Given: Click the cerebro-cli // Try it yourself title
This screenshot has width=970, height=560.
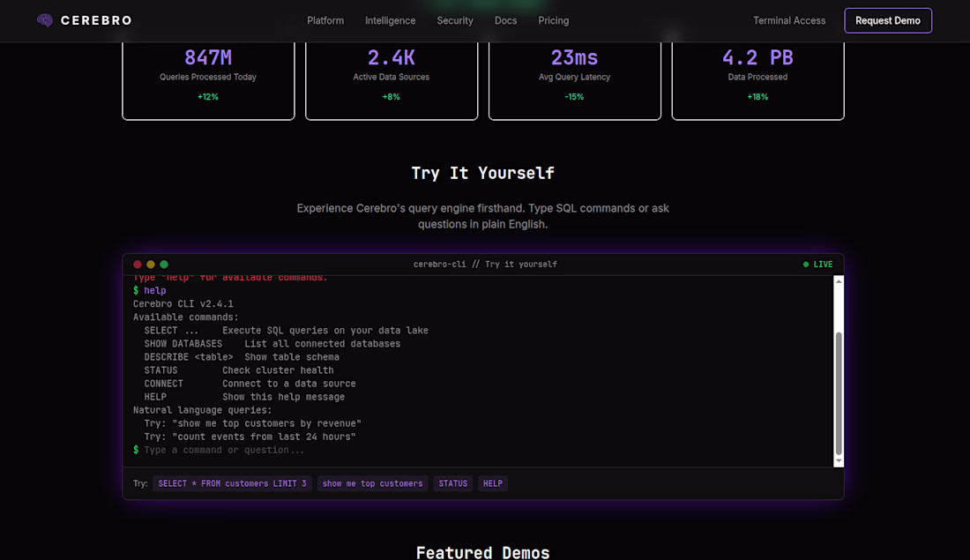Looking at the screenshot, I should pos(485,265).
